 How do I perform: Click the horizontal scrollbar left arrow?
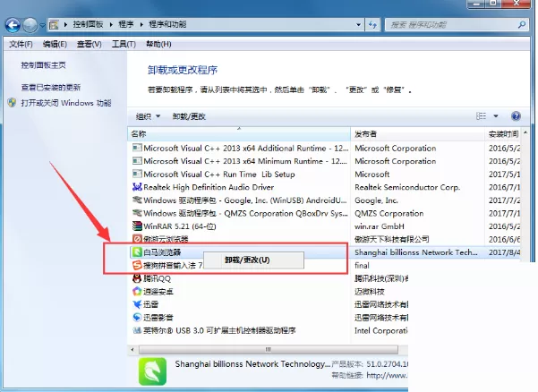click(132, 349)
